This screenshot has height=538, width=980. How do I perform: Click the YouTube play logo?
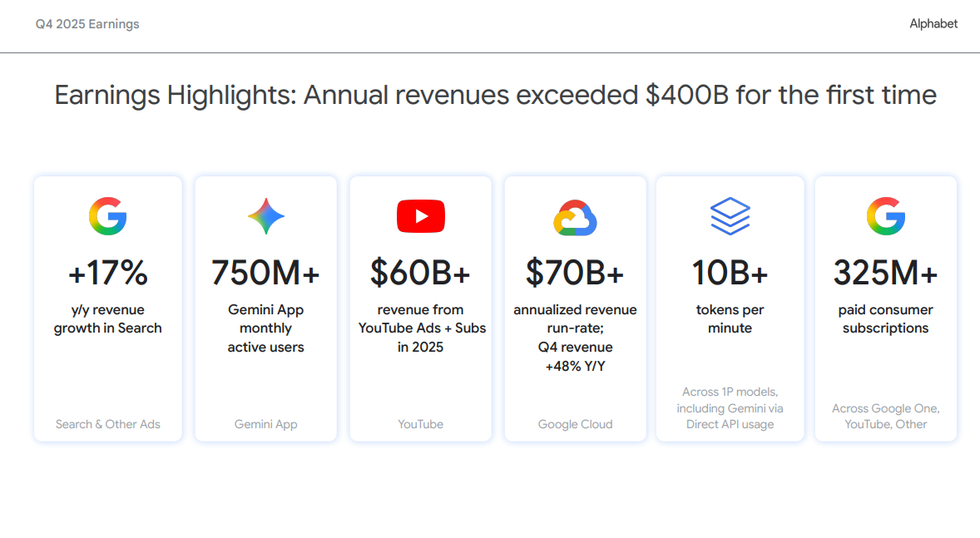421,216
